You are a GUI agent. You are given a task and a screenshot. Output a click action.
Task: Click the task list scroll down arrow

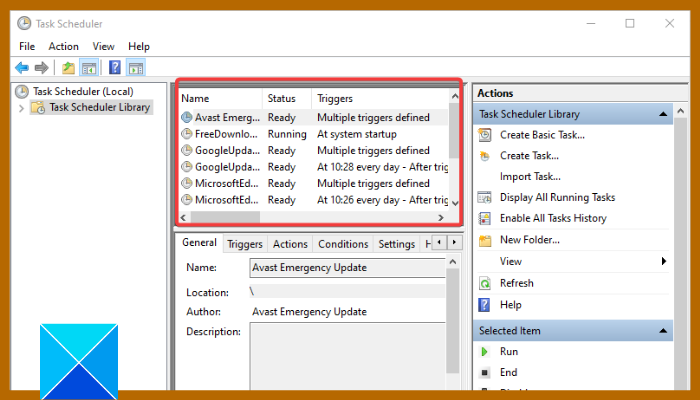click(454, 204)
